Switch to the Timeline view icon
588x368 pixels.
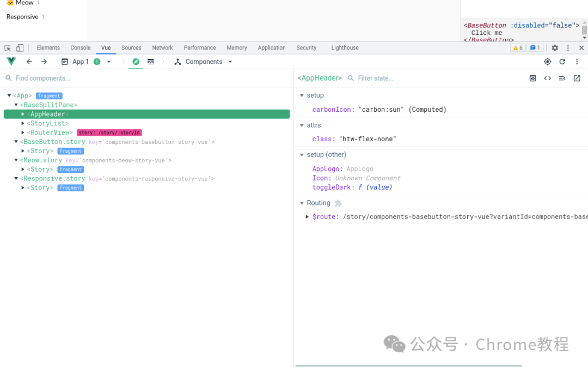[x=151, y=62]
